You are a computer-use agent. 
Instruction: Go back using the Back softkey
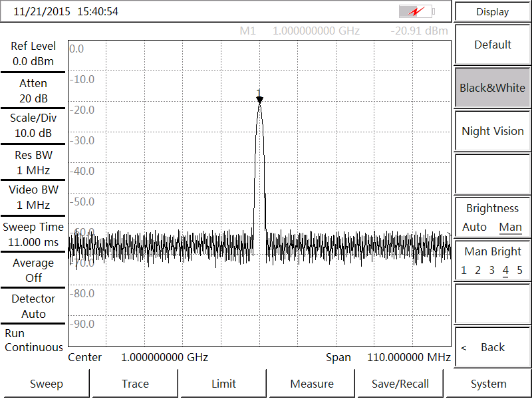(x=492, y=347)
